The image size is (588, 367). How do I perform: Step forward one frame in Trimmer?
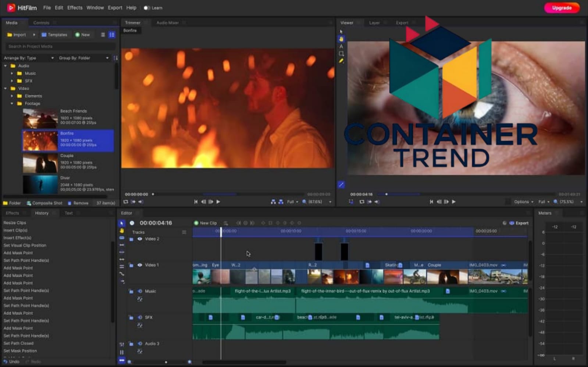pyautogui.click(x=211, y=202)
